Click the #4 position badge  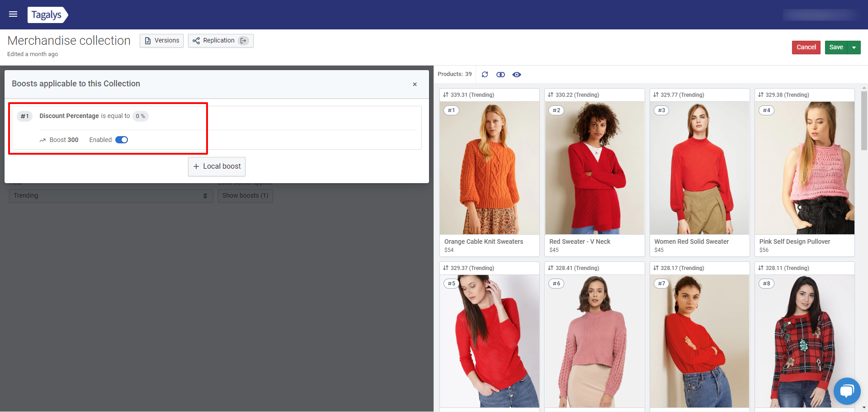[x=766, y=110]
